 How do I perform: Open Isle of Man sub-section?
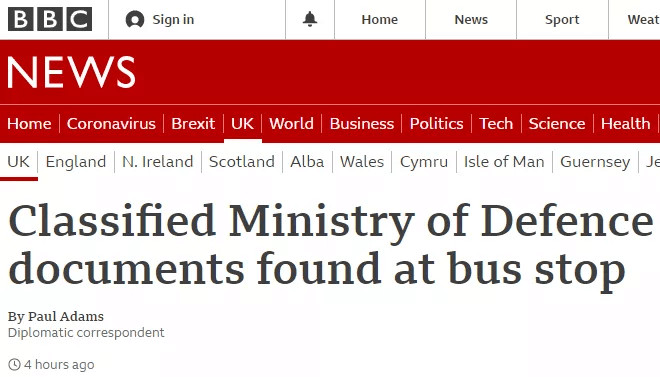click(504, 162)
